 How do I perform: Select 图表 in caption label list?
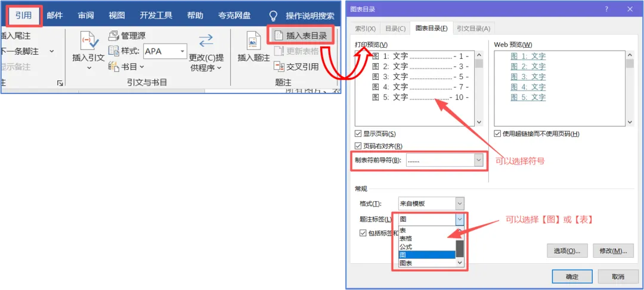(427, 263)
